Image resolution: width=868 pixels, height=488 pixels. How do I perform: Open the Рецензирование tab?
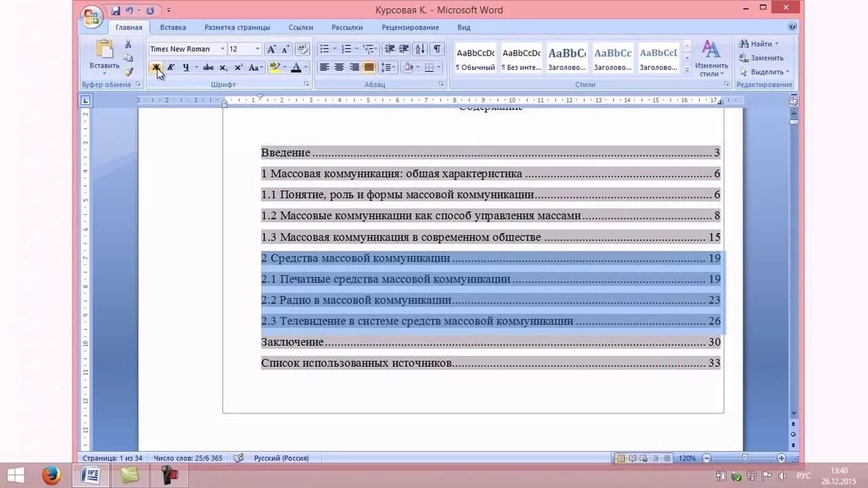tap(410, 27)
